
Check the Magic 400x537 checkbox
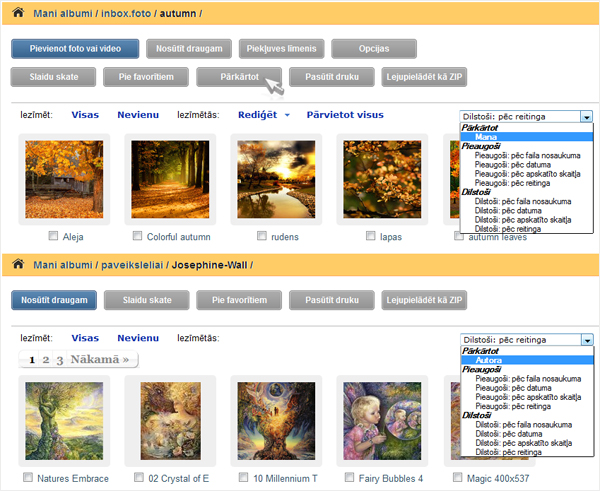coord(457,477)
